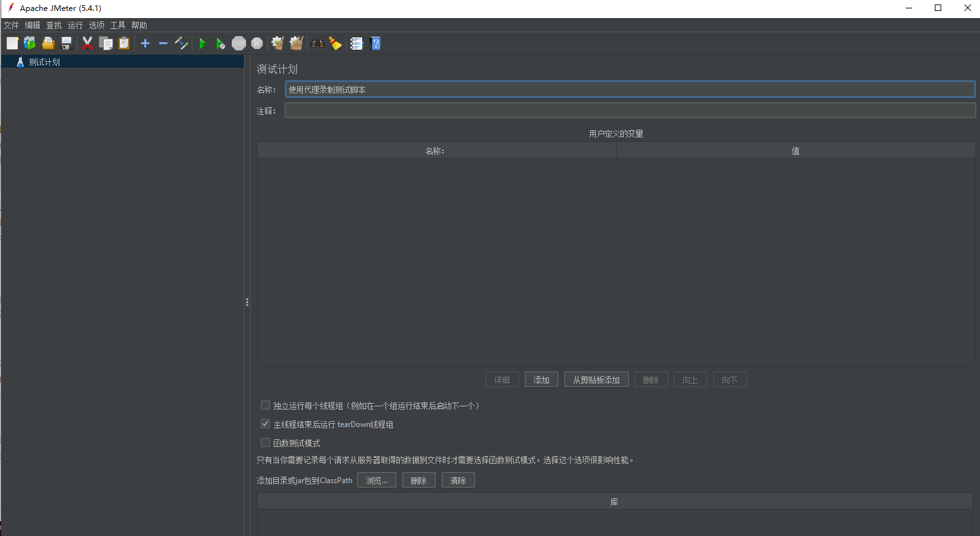This screenshot has width=980, height=536.
Task: Click the 库 column header
Action: click(615, 502)
